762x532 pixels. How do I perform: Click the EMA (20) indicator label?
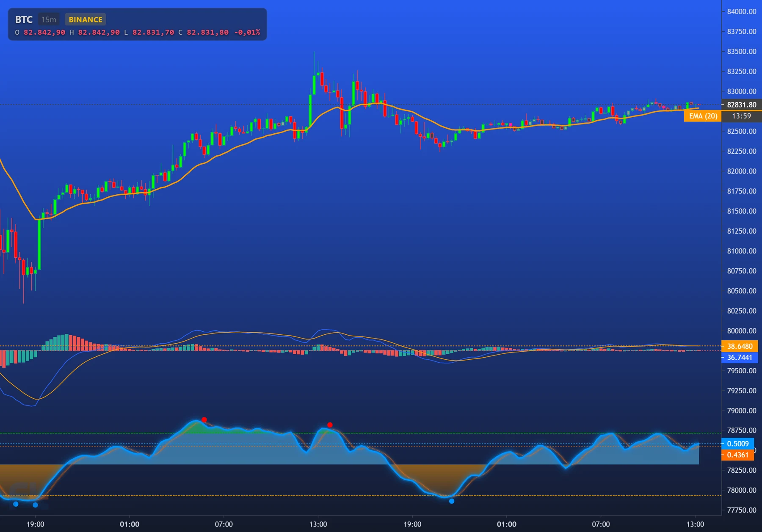pos(703,116)
